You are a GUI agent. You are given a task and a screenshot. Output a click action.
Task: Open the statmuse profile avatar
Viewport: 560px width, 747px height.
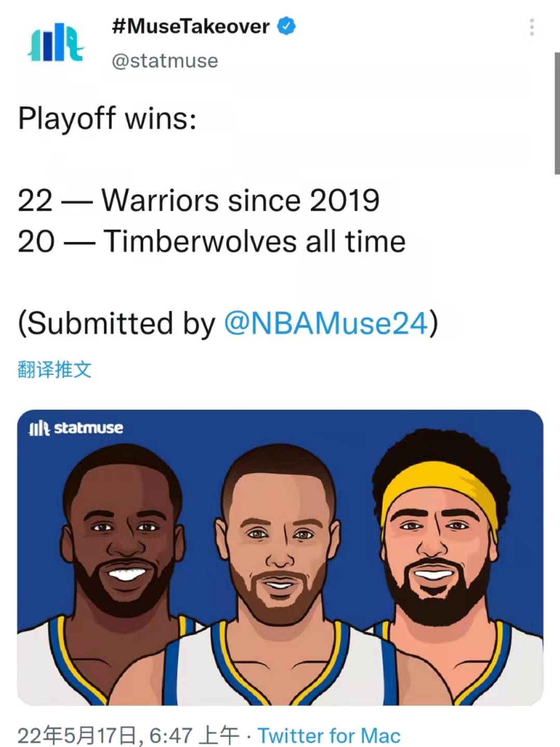click(55, 43)
